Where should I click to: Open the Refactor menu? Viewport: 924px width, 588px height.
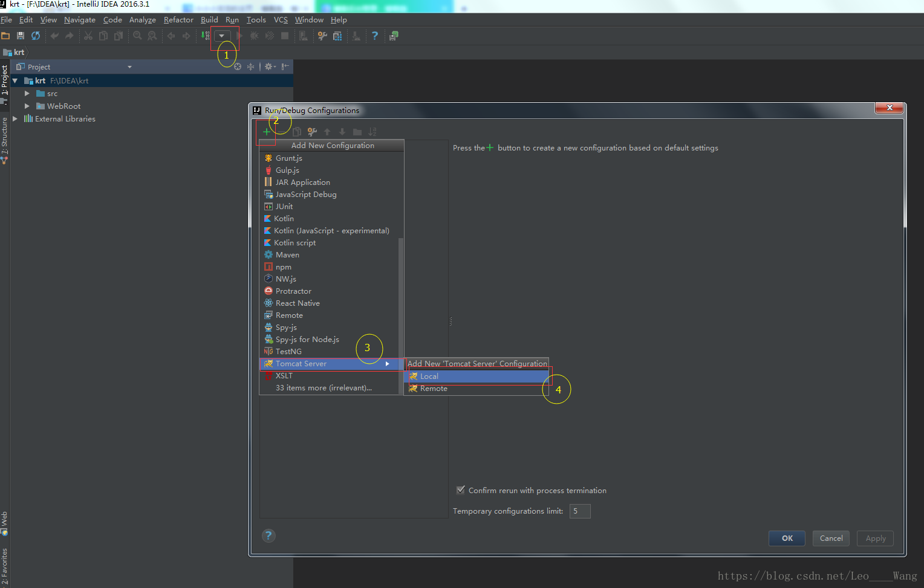click(x=178, y=20)
